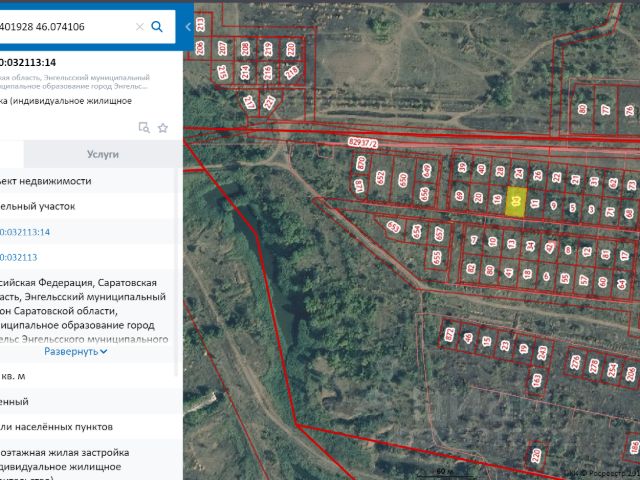The height and width of the screenshot is (480, 640).
Task: Pick parcel 11 beside highlighted plot
Action: tap(535, 203)
